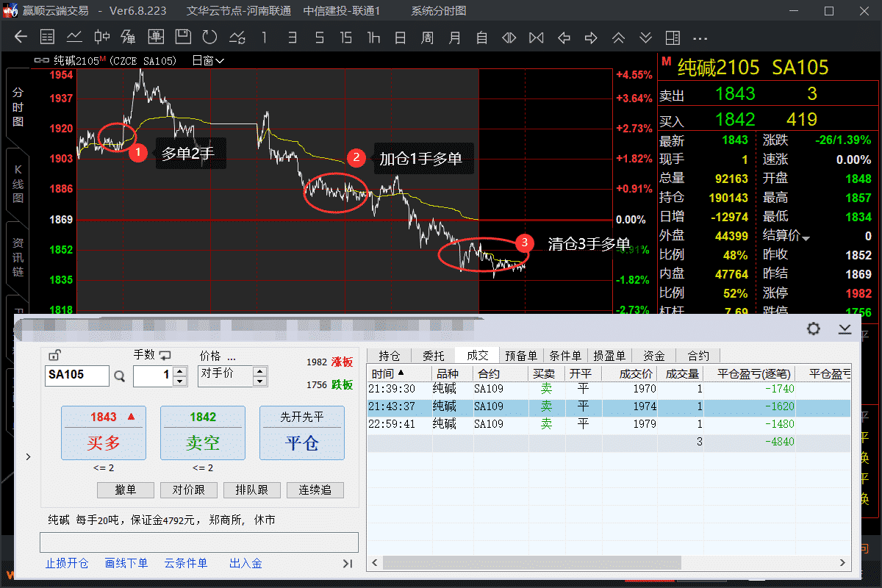Refresh using the circular arrow icon

(x=209, y=37)
